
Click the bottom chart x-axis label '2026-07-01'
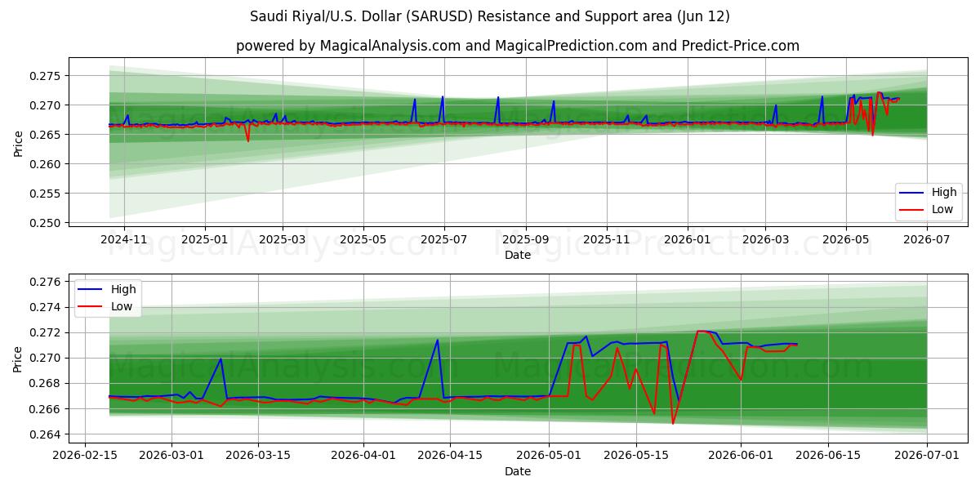tap(927, 456)
